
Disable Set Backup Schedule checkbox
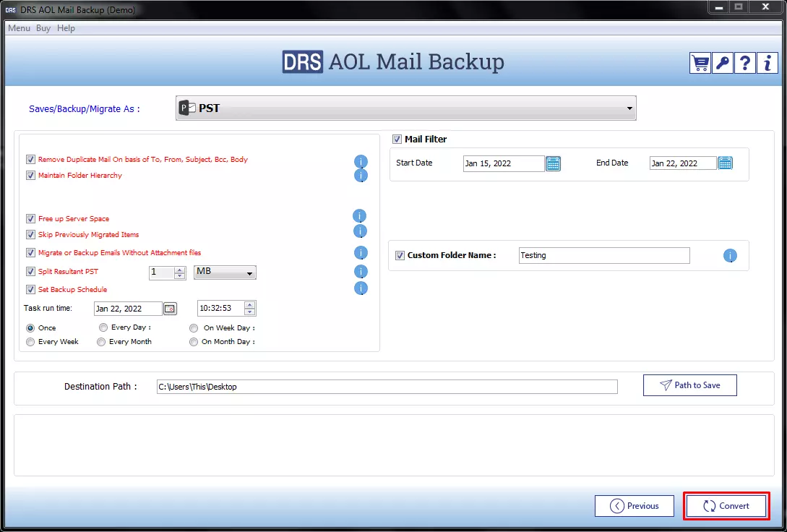click(x=30, y=290)
